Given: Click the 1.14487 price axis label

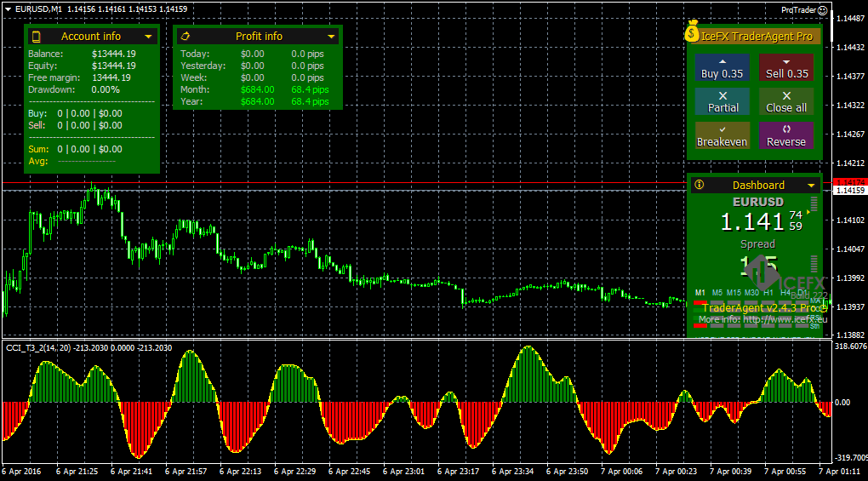Looking at the screenshot, I should pos(850,18).
